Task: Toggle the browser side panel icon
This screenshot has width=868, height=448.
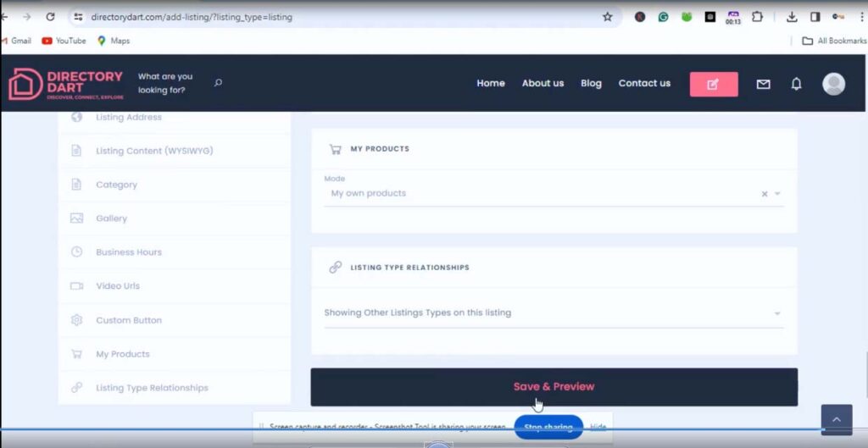Action: (815, 17)
